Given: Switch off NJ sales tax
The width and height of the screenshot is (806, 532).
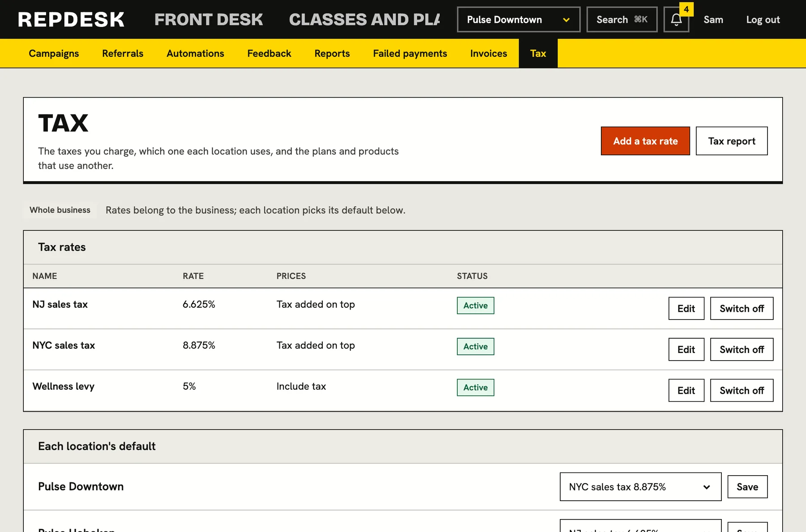Looking at the screenshot, I should 742,308.
